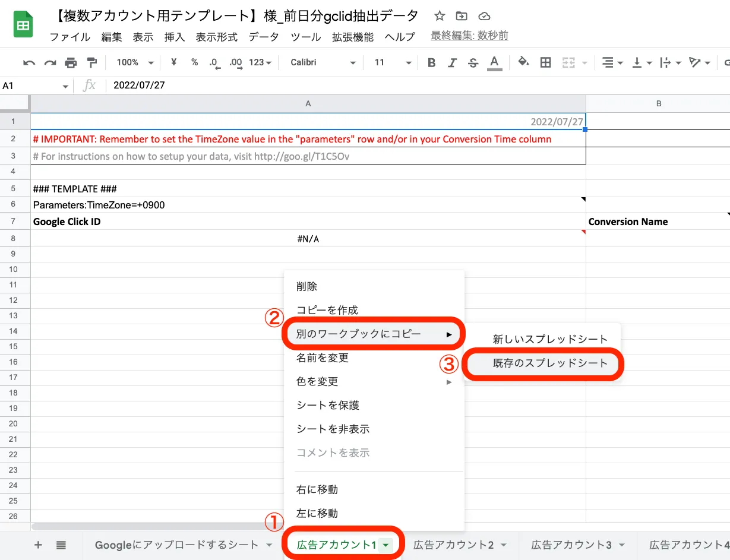Open more number formats dropdown
Image resolution: width=730 pixels, height=560 pixels.
pos(260,62)
